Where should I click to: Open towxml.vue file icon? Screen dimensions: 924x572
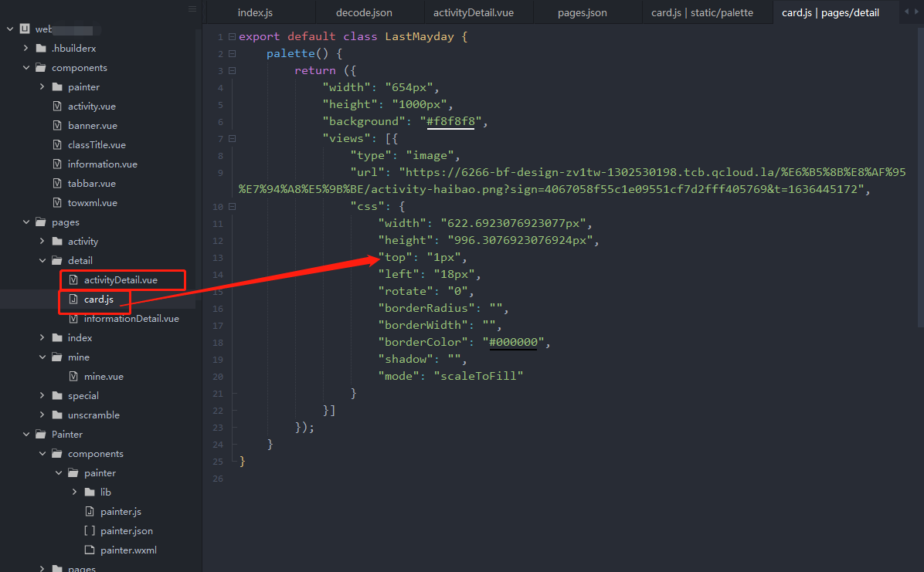(57, 203)
